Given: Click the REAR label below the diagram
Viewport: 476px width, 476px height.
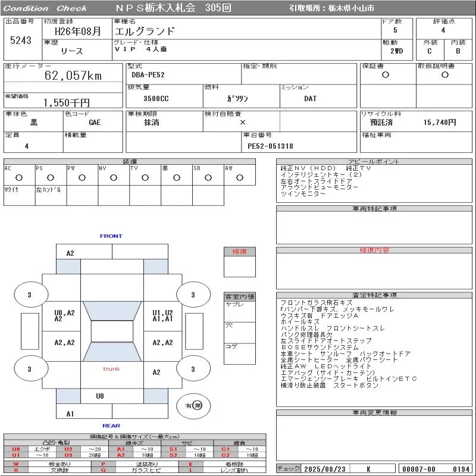Looking at the screenshot, I should [x=111, y=426].
